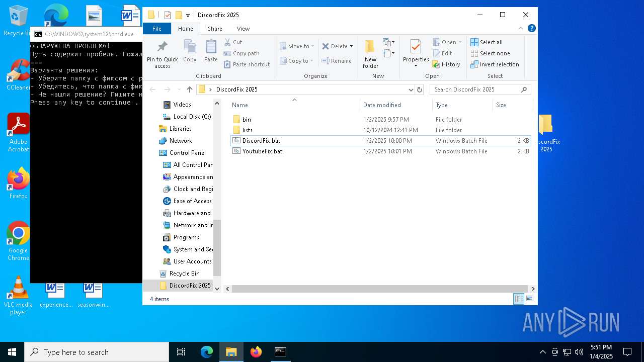Image resolution: width=644 pixels, height=362 pixels.
Task: Cut the selected file
Action: (233, 42)
